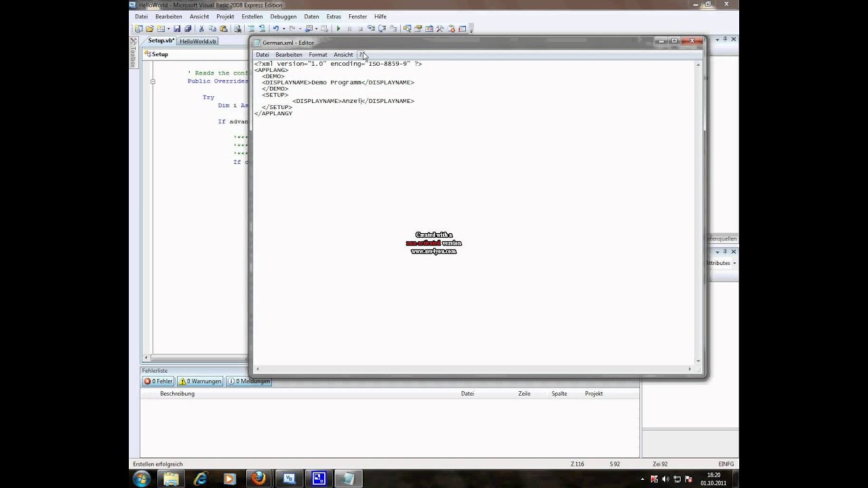Open the Debuggen menu
This screenshot has height=488, width=868.
click(283, 16)
